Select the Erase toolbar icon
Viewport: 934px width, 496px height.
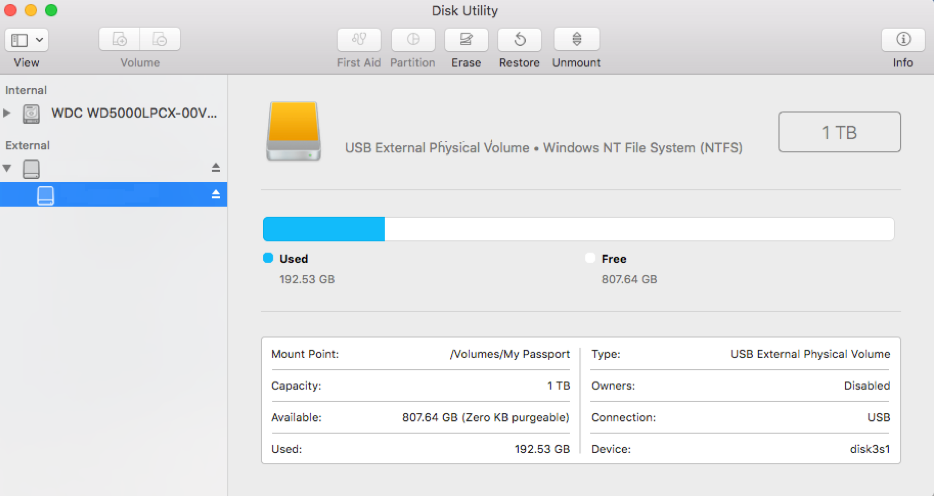pyautogui.click(x=466, y=40)
